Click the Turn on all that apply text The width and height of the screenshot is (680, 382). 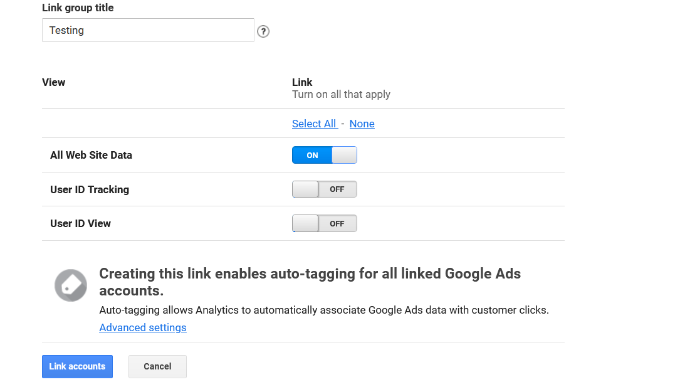(x=341, y=95)
